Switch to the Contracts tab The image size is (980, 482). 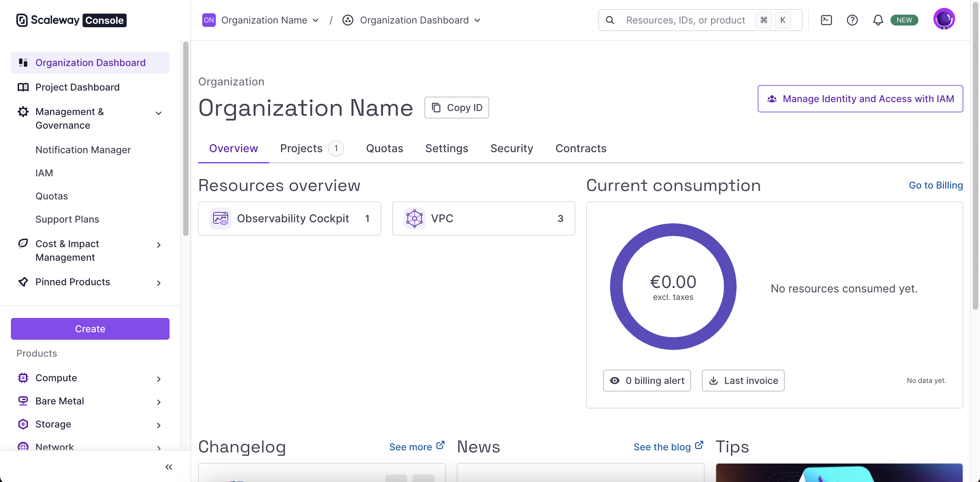tap(581, 148)
